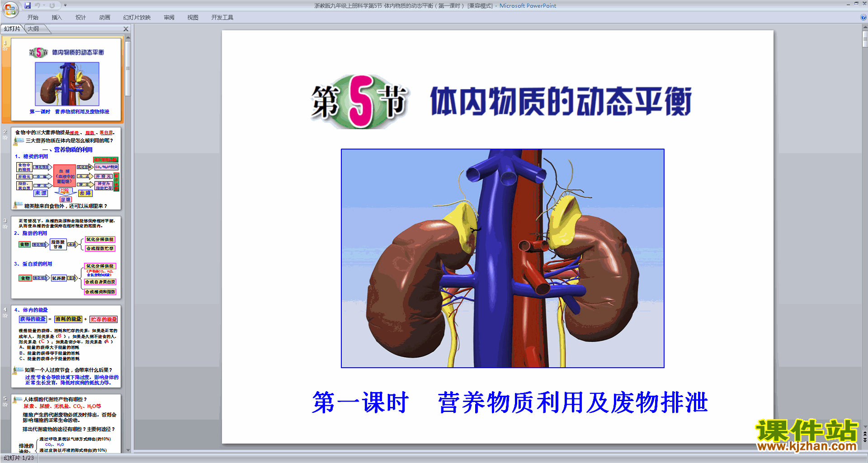Open the 审阅 ribbon tab
The image size is (868, 463).
coord(169,17)
